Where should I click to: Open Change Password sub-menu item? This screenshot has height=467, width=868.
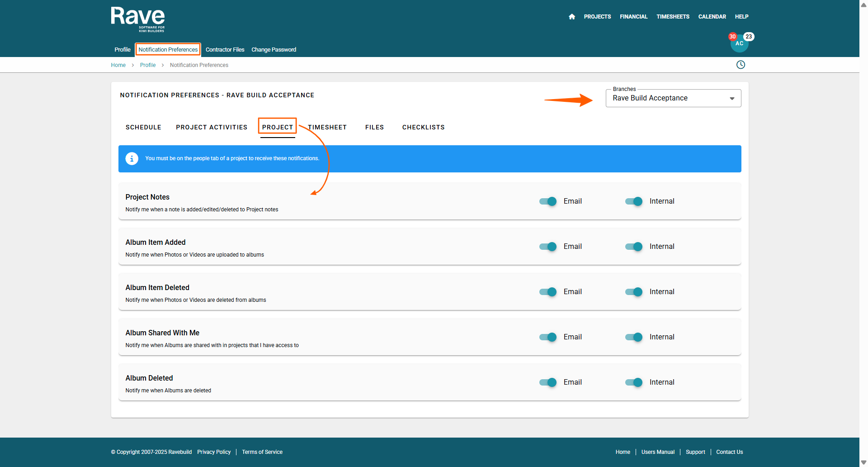274,50
